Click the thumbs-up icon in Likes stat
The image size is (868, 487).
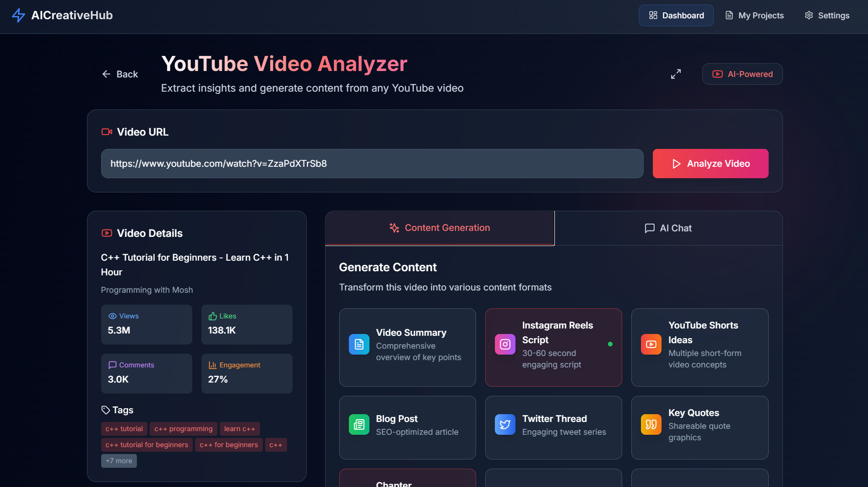pos(212,316)
